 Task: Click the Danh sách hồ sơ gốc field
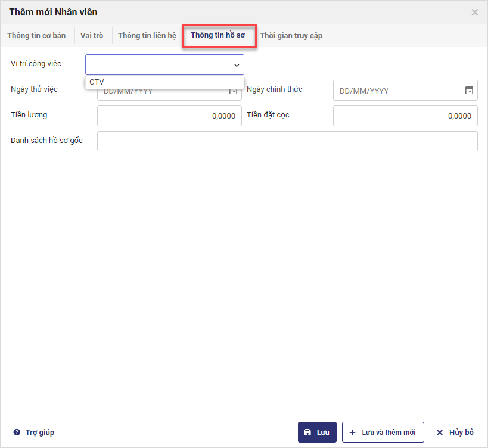287,141
